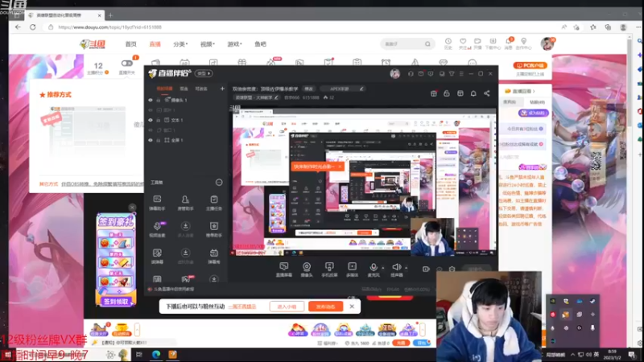Click 发布动态 orange button

point(325,306)
